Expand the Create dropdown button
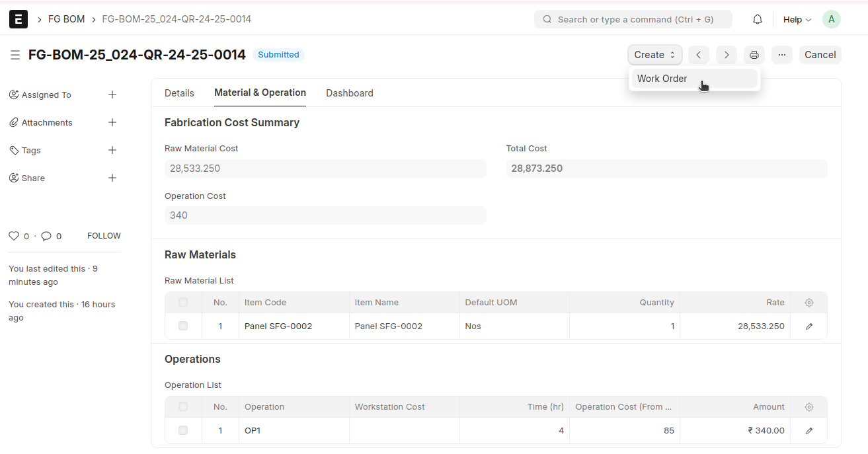The width and height of the screenshot is (868, 454). pyautogui.click(x=654, y=55)
